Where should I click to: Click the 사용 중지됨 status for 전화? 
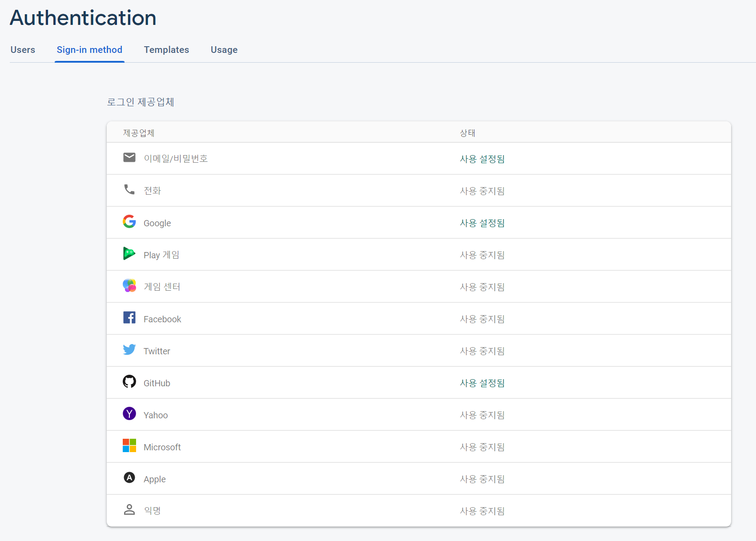483,191
